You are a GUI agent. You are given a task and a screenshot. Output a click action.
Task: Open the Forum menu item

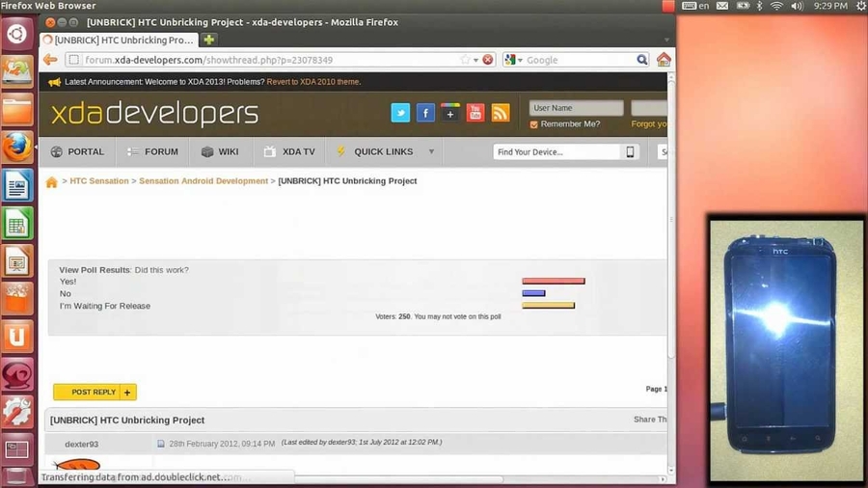(152, 151)
